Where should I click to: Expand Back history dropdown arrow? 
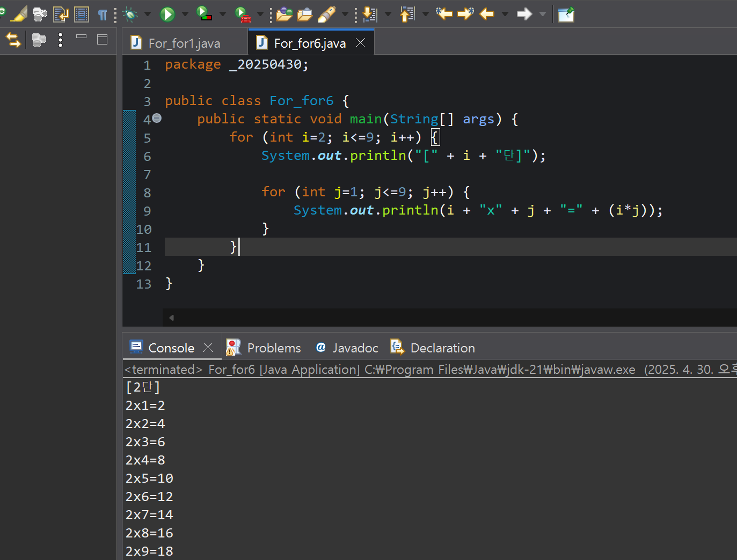[505, 14]
